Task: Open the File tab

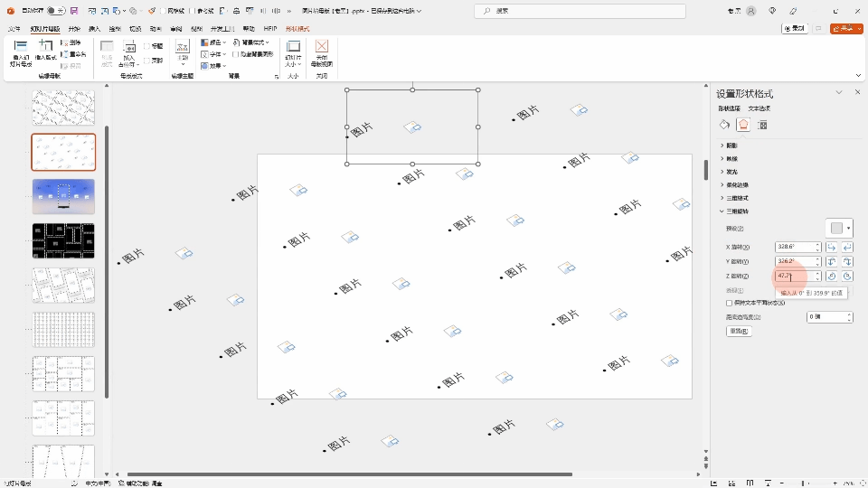Action: point(14,29)
